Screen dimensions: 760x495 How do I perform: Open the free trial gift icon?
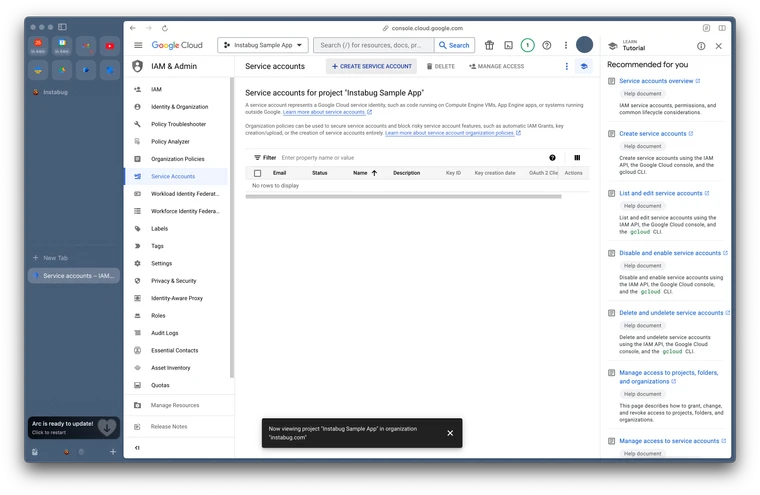pyautogui.click(x=490, y=45)
